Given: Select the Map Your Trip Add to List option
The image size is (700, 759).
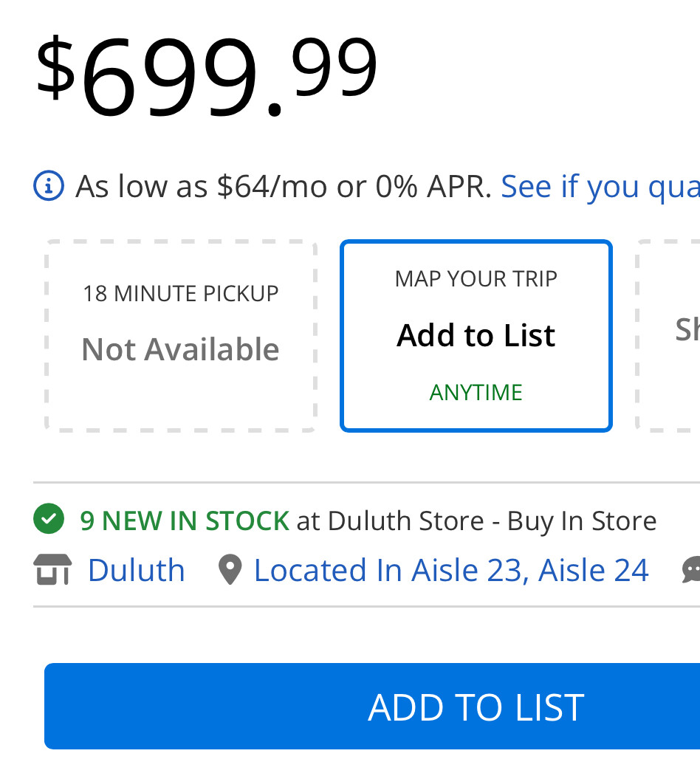Looking at the screenshot, I should click(476, 335).
